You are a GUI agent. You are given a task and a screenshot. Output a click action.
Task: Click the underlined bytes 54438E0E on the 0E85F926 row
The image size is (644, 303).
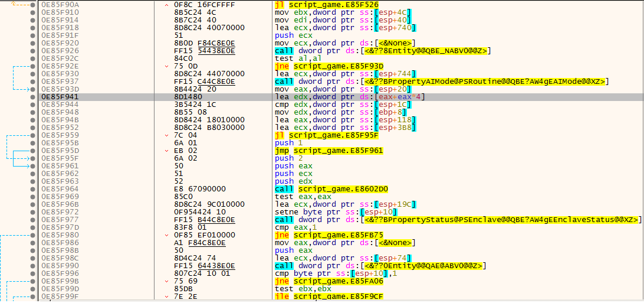pyautogui.click(x=216, y=50)
